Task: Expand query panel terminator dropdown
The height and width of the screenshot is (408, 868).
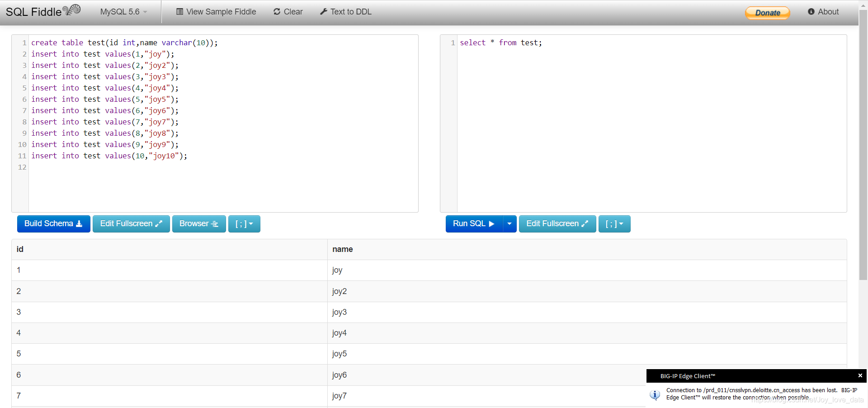Action: 614,224
